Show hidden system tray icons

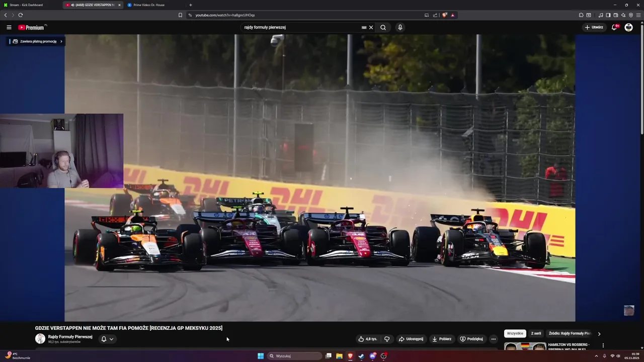click(x=596, y=356)
